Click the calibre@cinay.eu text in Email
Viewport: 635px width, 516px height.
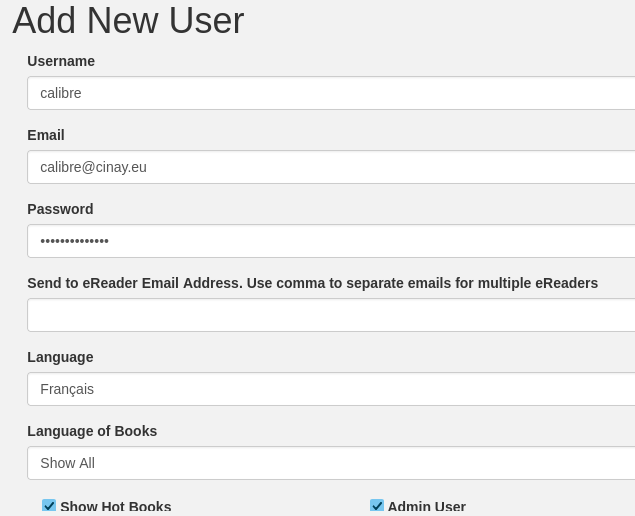coord(93,167)
